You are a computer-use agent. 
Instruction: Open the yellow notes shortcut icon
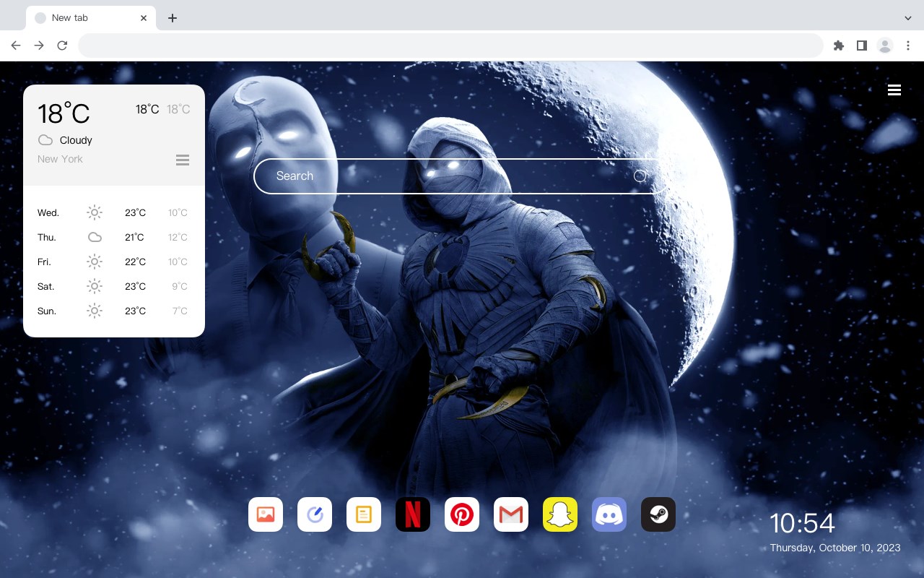click(364, 514)
